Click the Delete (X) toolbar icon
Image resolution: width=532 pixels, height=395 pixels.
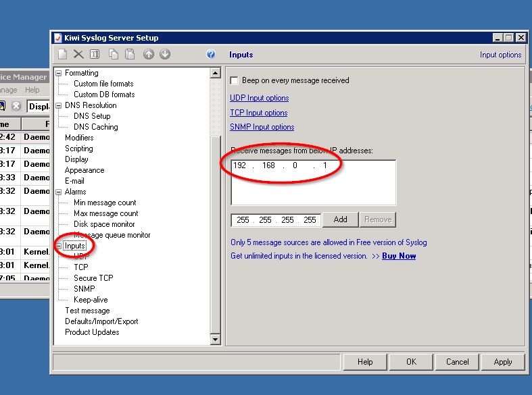pos(78,54)
